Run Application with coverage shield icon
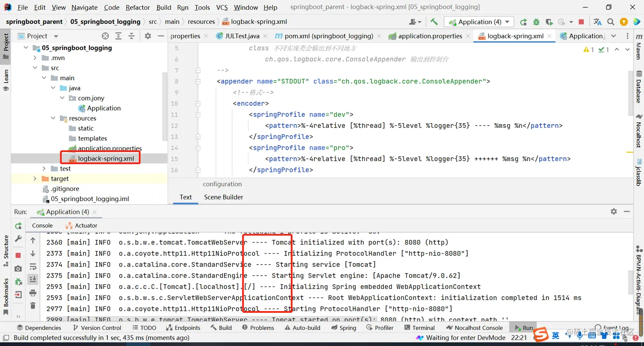Viewport: 644px width, 346px height. (x=549, y=22)
